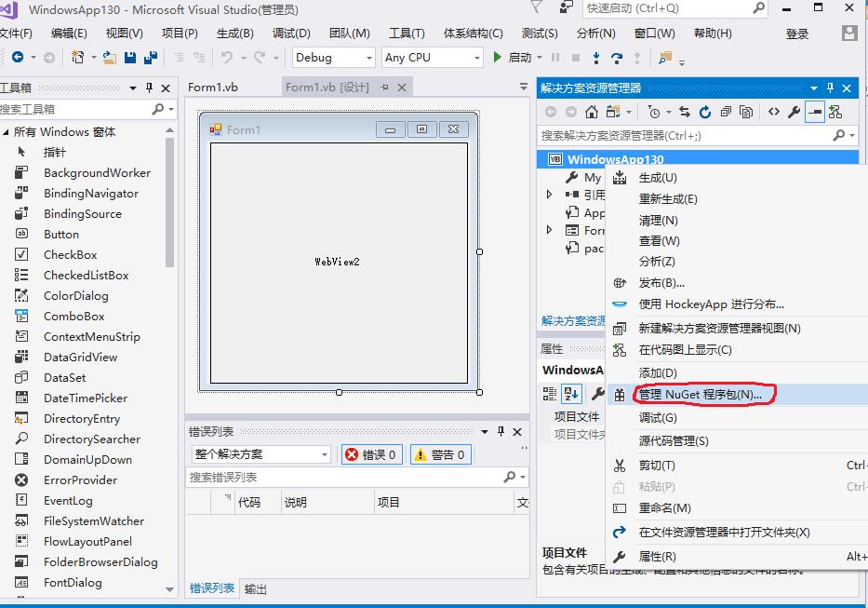Click the sign in (登录) link
The image size is (868, 608).
click(x=797, y=34)
